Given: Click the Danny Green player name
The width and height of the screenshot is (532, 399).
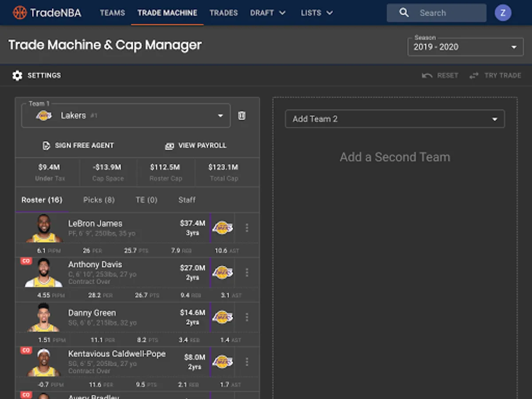Looking at the screenshot, I should [92, 313].
